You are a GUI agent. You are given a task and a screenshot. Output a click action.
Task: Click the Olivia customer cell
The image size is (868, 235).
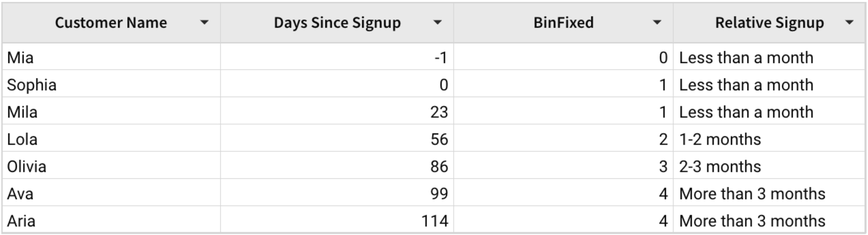[x=27, y=167]
